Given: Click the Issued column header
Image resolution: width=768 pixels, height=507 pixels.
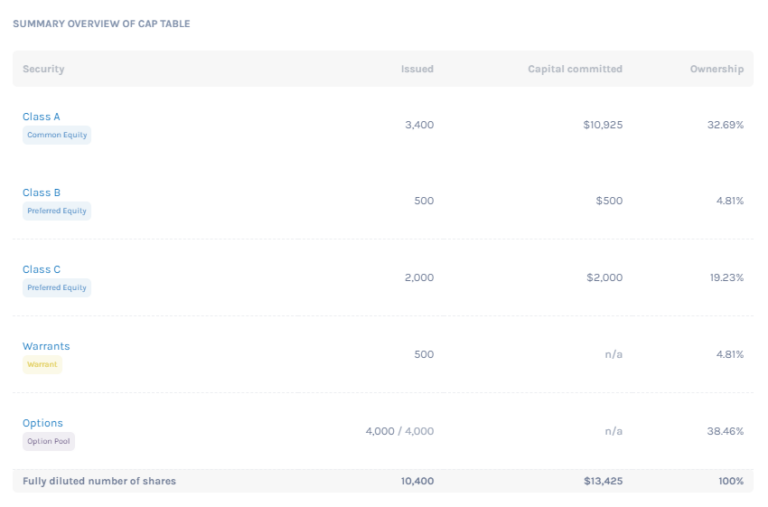Looking at the screenshot, I should (417, 69).
